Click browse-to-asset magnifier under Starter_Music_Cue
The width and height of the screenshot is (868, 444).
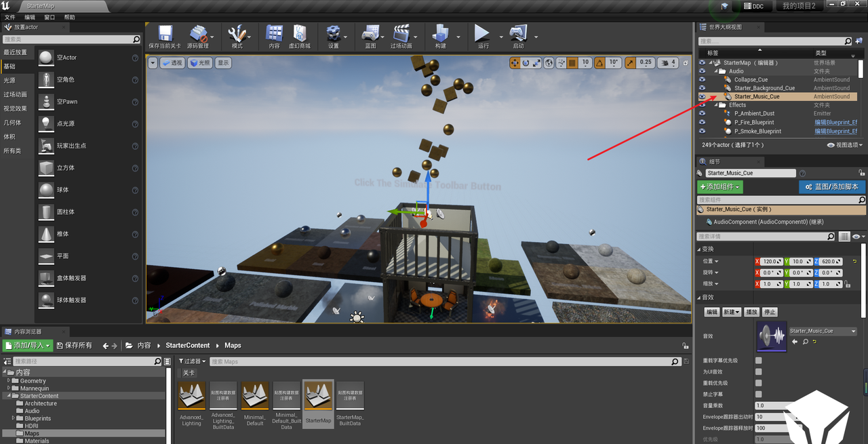[x=805, y=342]
